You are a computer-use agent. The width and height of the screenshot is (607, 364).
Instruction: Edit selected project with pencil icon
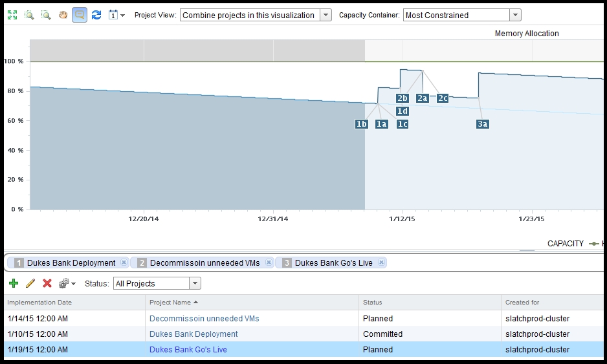[x=30, y=283]
